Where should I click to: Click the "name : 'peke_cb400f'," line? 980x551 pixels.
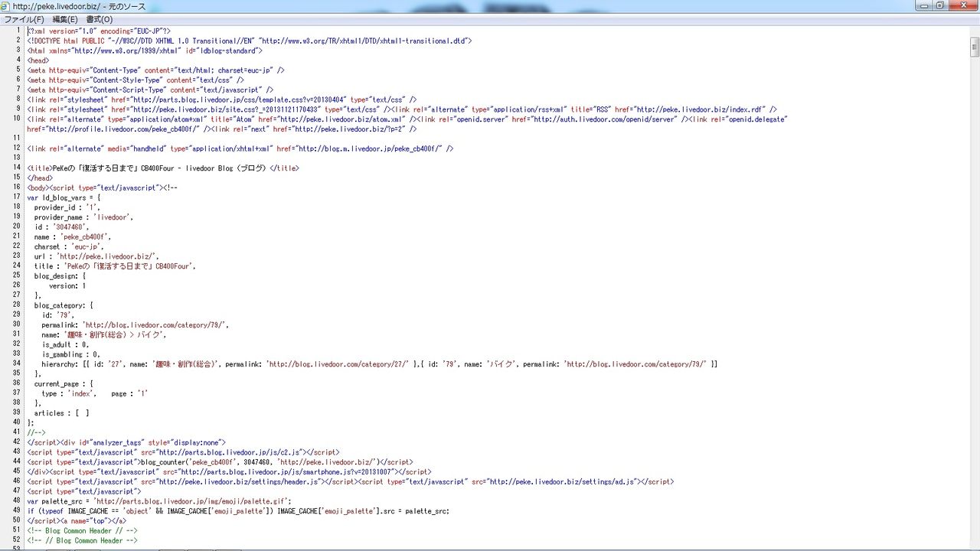73,237
